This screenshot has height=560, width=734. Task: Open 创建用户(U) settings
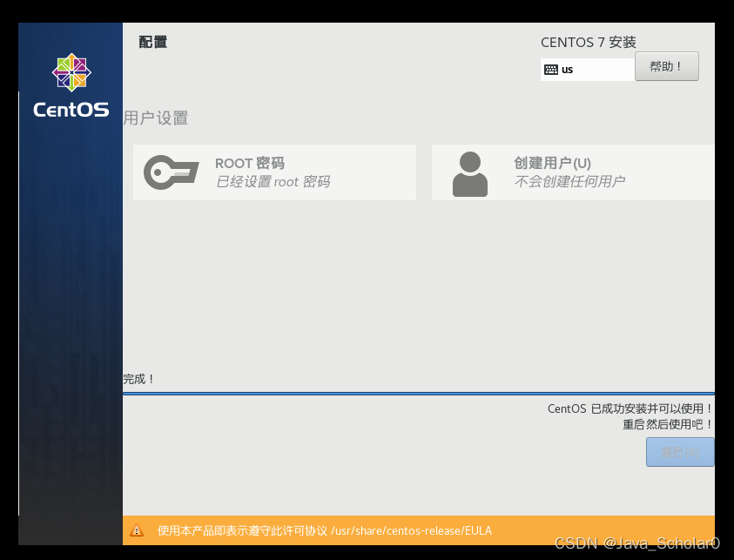(x=573, y=172)
